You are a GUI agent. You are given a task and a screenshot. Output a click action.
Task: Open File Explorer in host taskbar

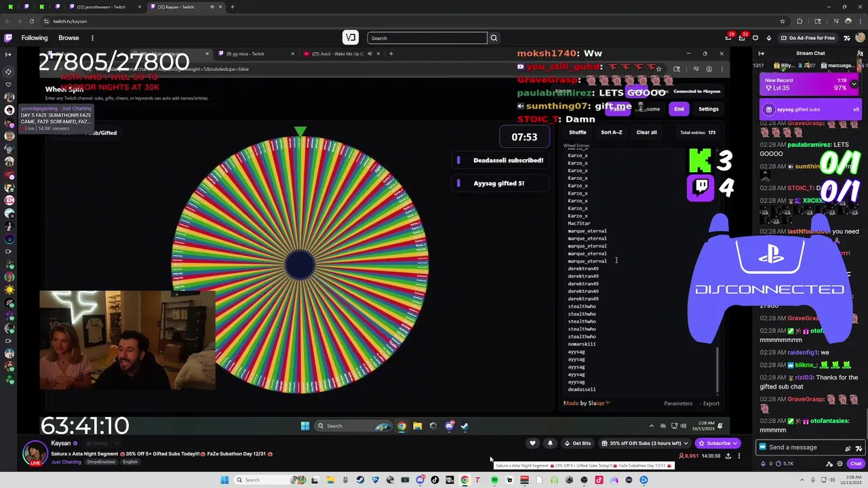330,480
